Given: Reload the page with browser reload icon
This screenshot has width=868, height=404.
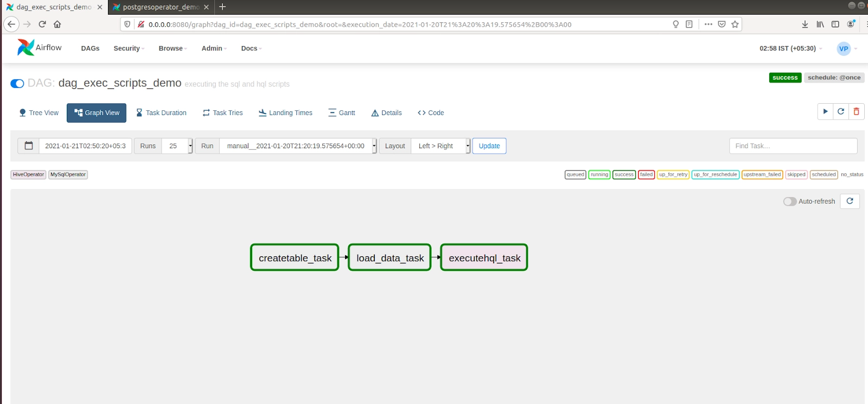Looking at the screenshot, I should 42,24.
